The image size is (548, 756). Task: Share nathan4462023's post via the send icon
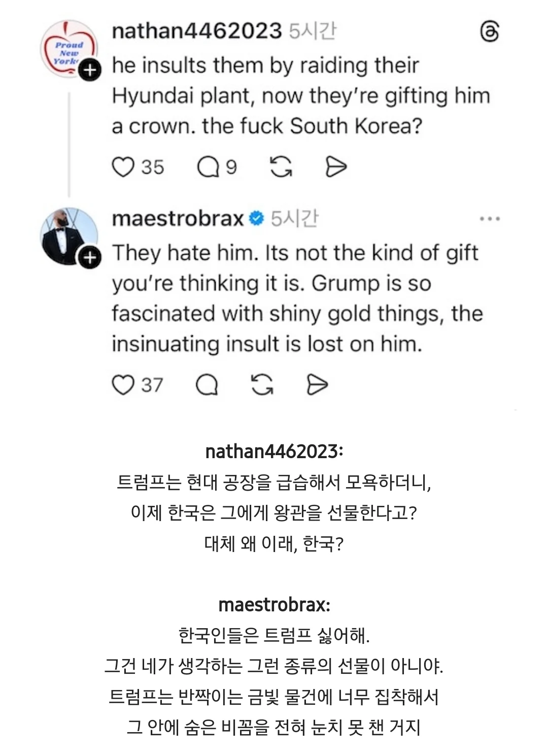(335, 167)
